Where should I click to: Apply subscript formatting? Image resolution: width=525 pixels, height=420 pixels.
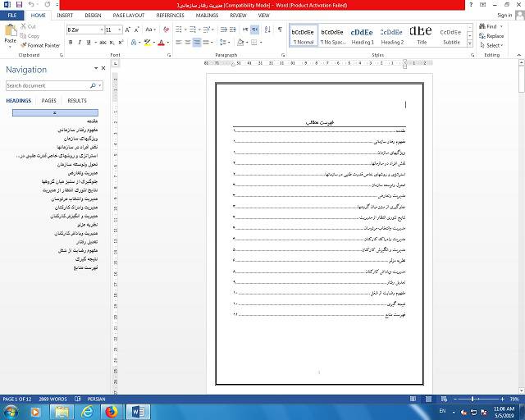[x=112, y=42]
